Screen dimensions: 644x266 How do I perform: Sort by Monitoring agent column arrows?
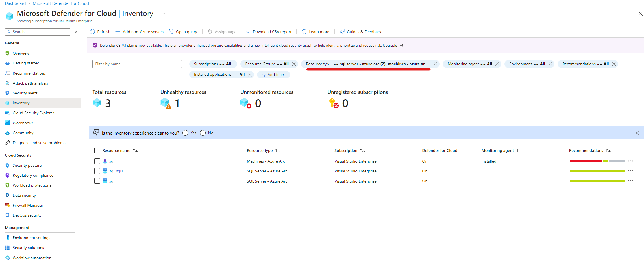tap(519, 151)
